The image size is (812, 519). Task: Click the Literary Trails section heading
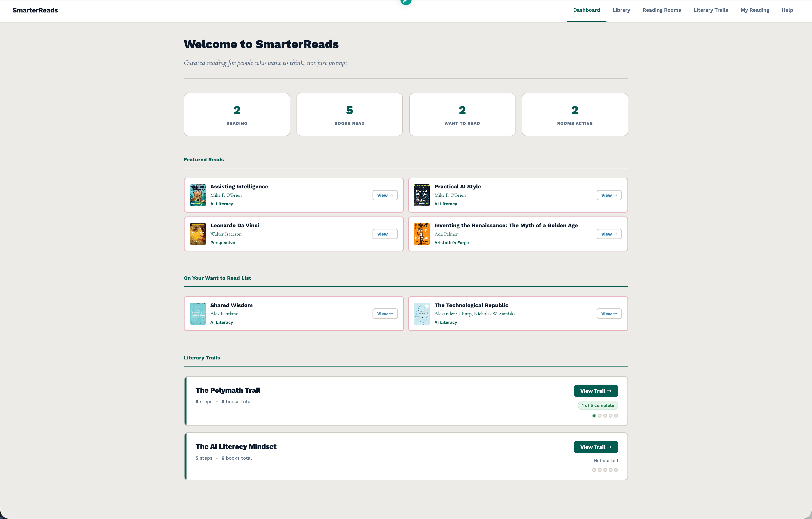coord(202,358)
